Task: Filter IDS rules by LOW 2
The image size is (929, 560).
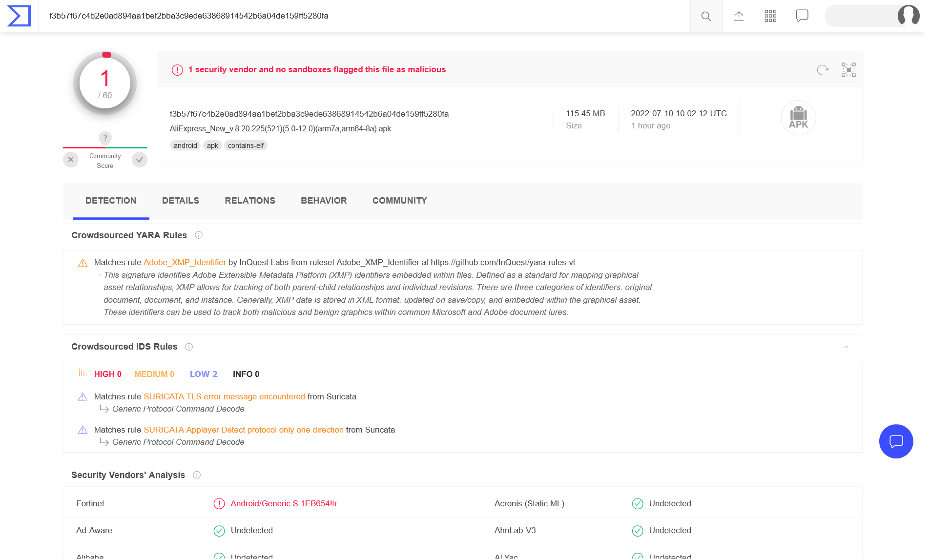Action: point(204,374)
